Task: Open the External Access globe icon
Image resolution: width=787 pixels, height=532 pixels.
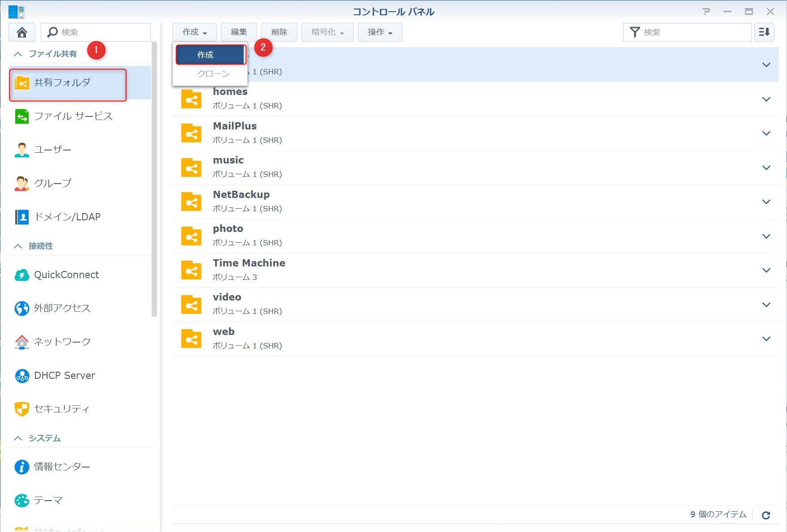Action: (22, 308)
